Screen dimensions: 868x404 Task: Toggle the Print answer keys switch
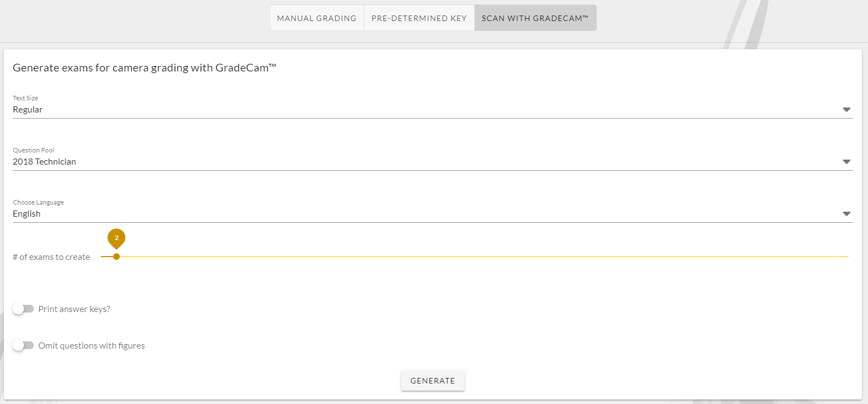pos(23,308)
